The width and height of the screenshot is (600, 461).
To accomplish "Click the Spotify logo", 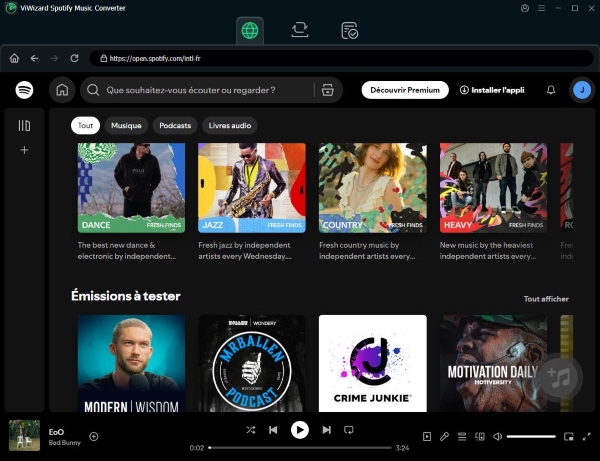I will (x=24, y=90).
